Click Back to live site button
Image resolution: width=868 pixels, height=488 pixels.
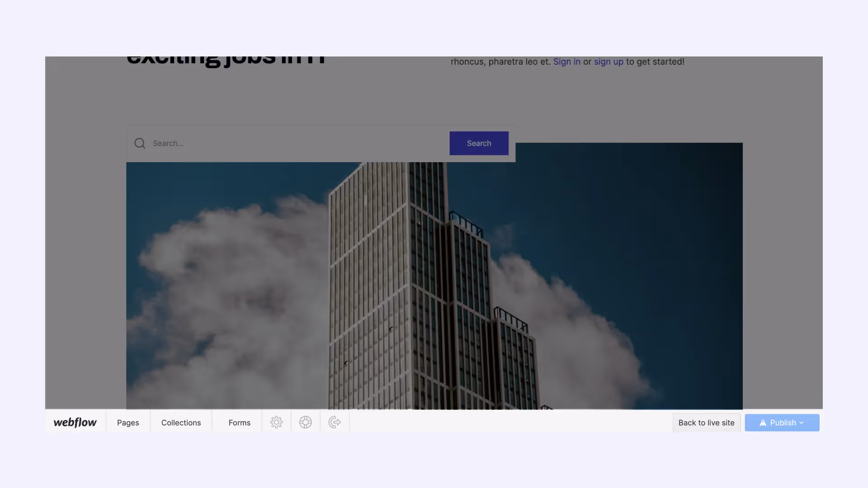pyautogui.click(x=706, y=422)
